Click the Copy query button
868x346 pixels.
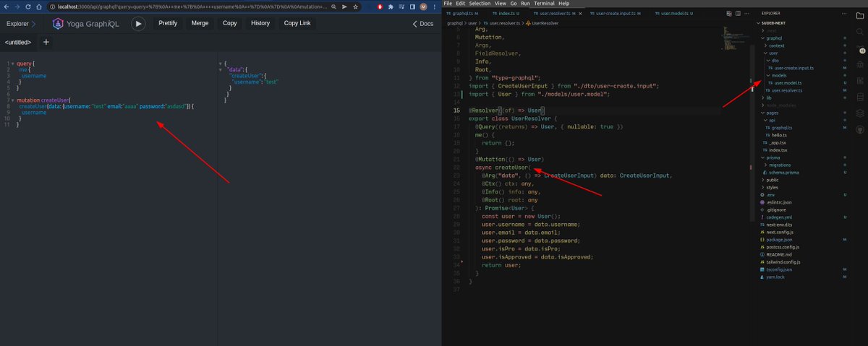pyautogui.click(x=230, y=23)
